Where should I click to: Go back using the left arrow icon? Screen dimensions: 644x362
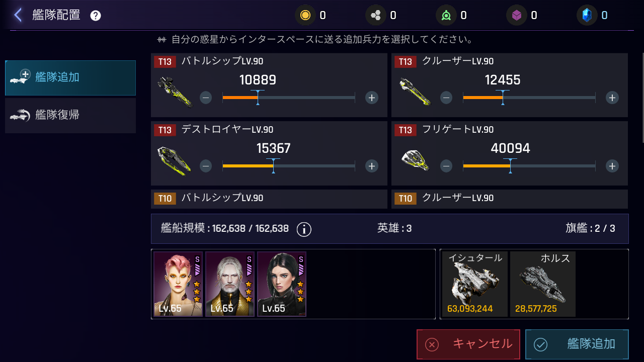point(18,15)
